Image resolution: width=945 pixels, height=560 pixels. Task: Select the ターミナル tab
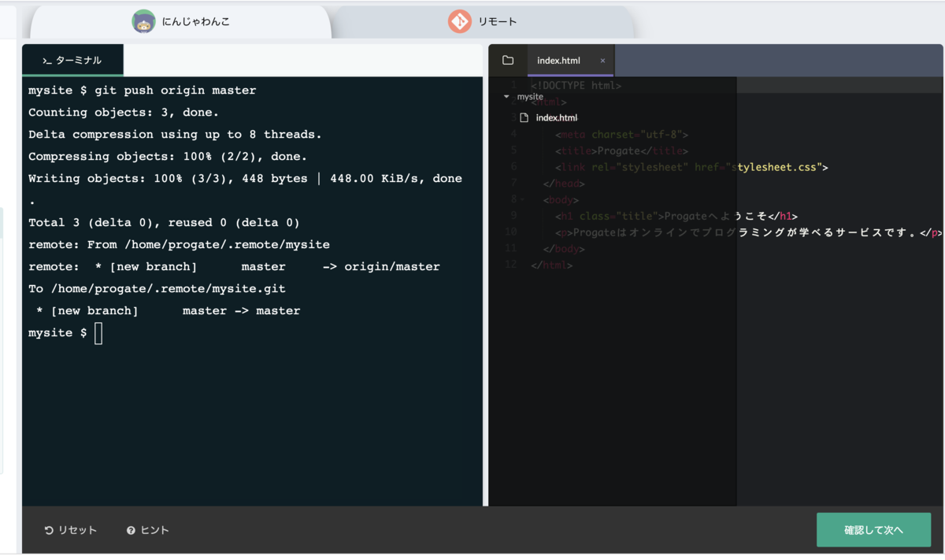(72, 61)
